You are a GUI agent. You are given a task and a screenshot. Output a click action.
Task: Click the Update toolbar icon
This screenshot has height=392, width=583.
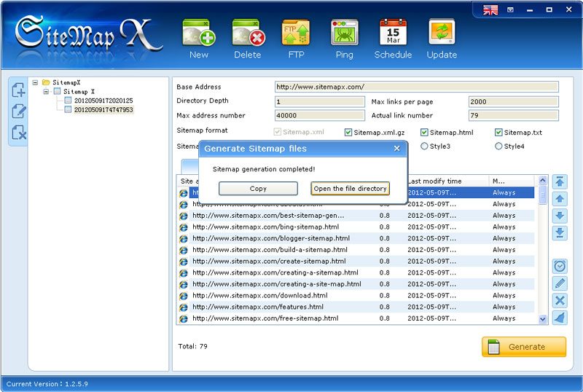442,34
